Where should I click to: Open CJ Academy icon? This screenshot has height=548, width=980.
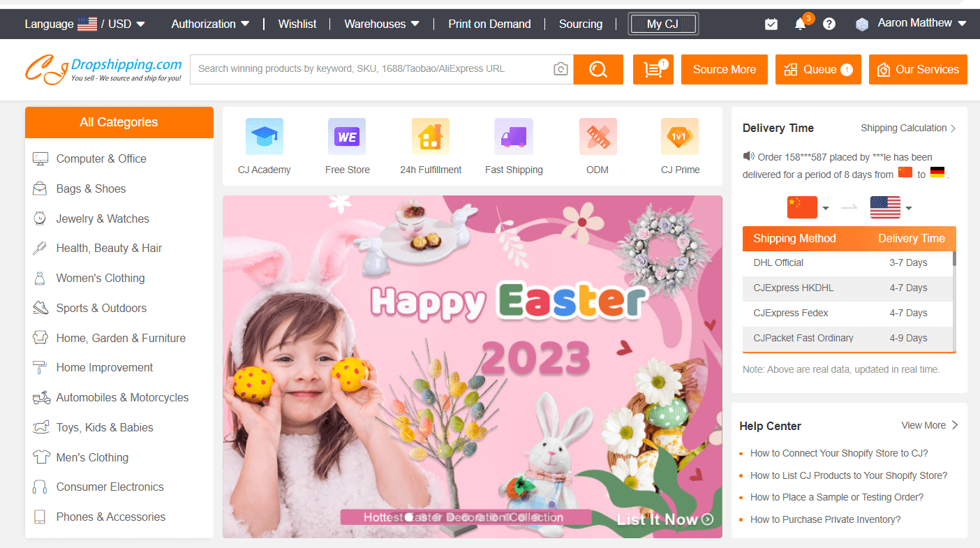(x=265, y=137)
